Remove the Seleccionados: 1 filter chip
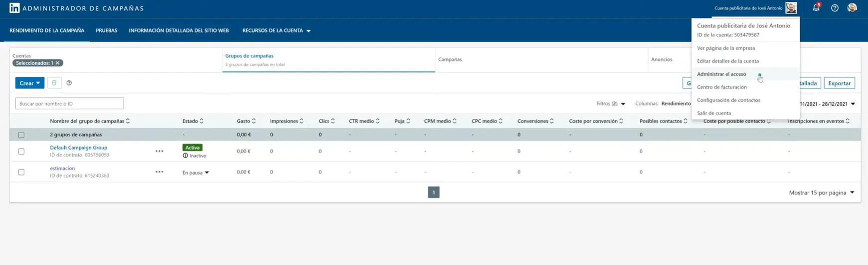Image resolution: width=868 pixels, height=265 pixels. point(57,63)
